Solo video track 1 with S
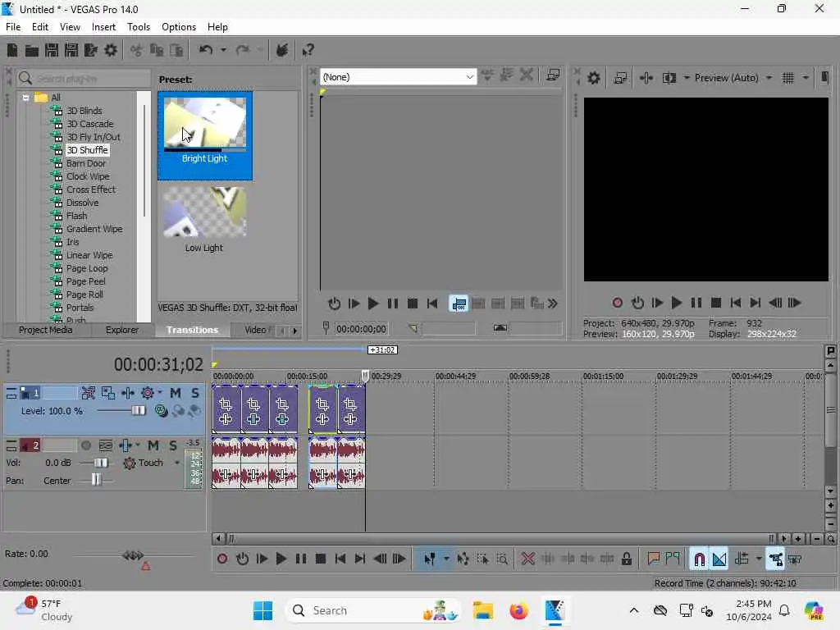The width and height of the screenshot is (840, 630). [x=195, y=393]
